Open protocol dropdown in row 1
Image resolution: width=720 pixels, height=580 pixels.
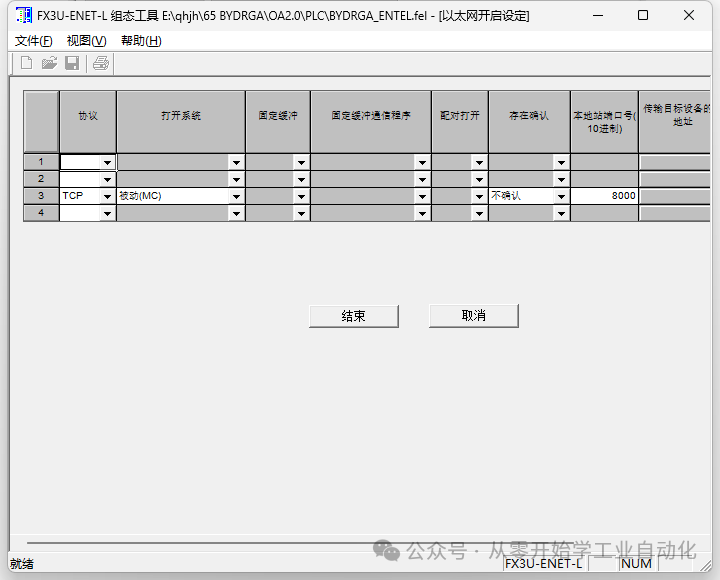tap(107, 163)
